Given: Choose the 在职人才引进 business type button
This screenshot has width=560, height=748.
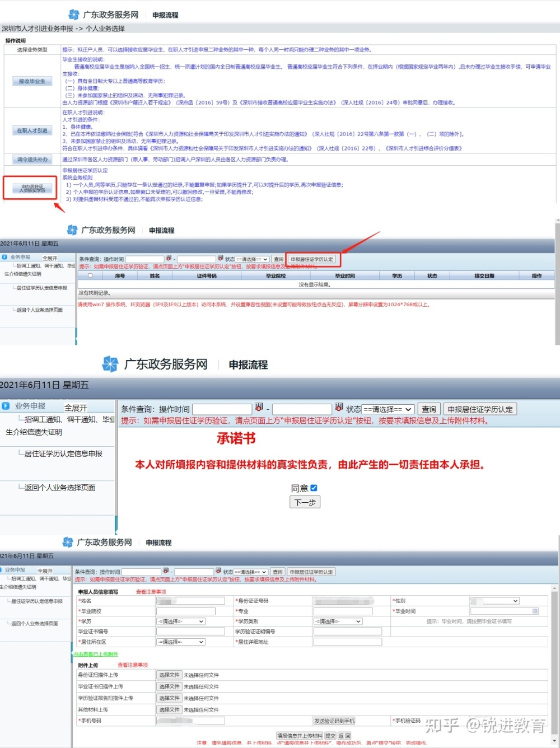Looking at the screenshot, I should 32,130.
